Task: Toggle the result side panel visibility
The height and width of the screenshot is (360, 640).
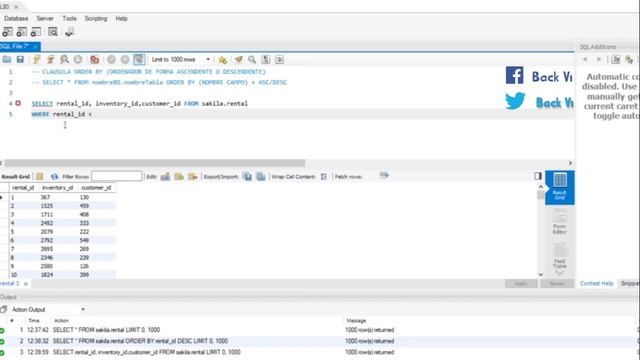Action: point(538,176)
